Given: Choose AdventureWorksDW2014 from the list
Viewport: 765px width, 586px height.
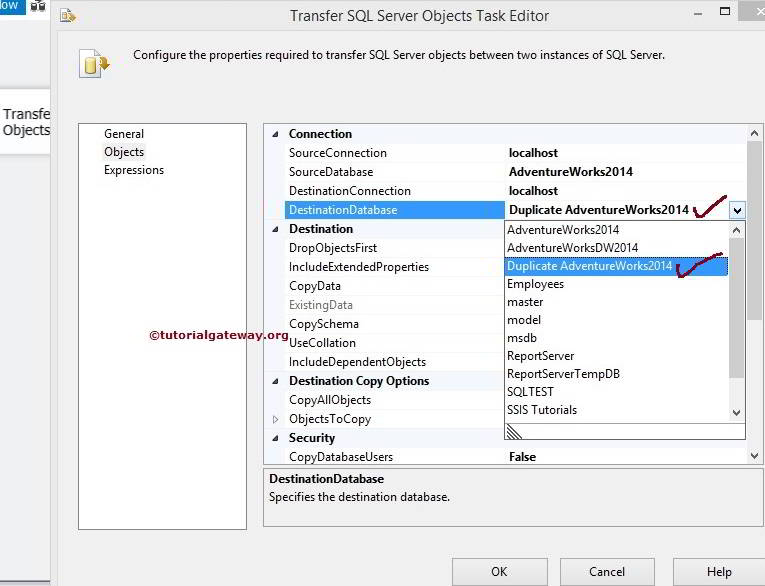Looking at the screenshot, I should point(617,248).
